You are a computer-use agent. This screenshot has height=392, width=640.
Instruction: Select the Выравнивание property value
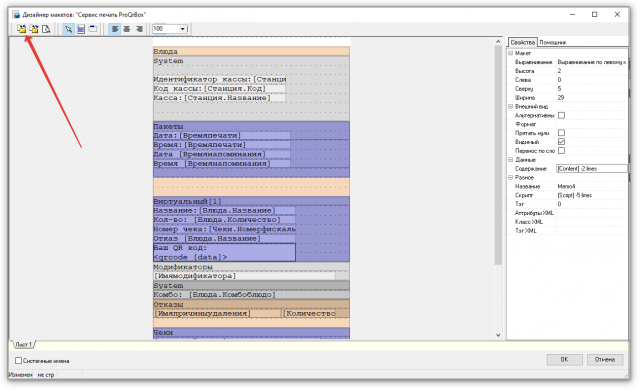click(x=592, y=62)
